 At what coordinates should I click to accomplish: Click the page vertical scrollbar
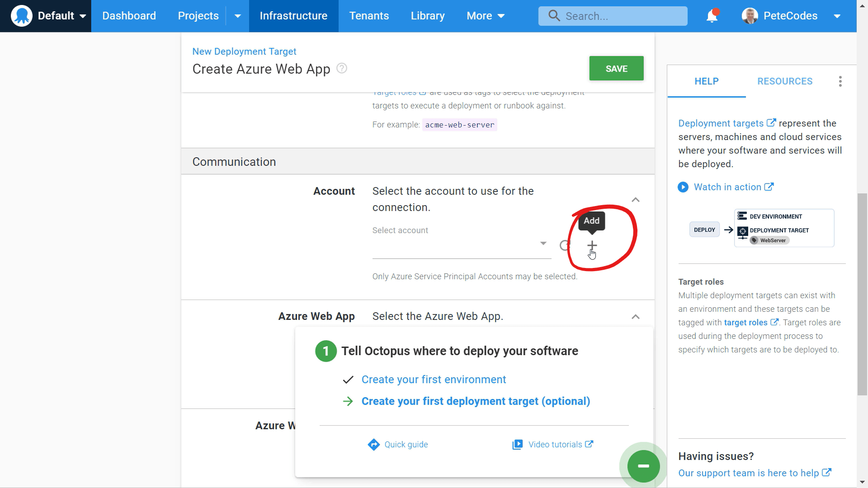(862, 294)
